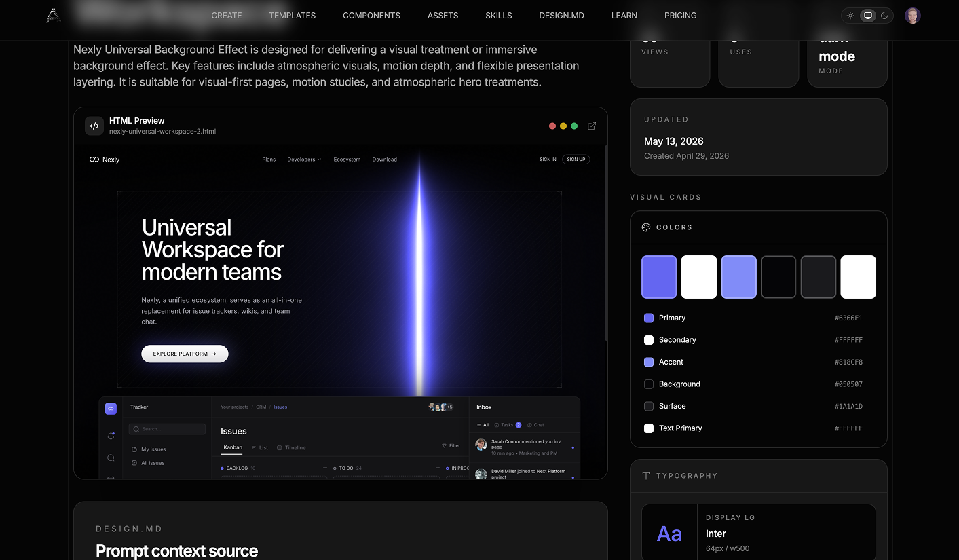Open the SKILLS nav item

[x=499, y=16]
